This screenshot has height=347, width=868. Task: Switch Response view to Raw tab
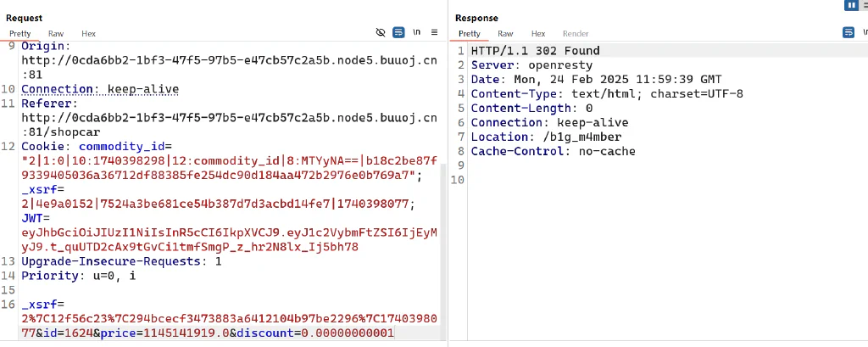(x=505, y=34)
